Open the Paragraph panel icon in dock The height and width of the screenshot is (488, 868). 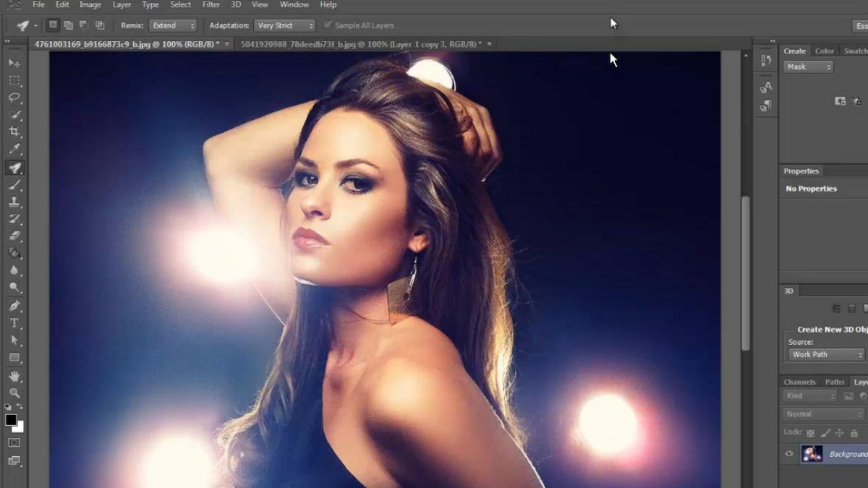[x=766, y=106]
